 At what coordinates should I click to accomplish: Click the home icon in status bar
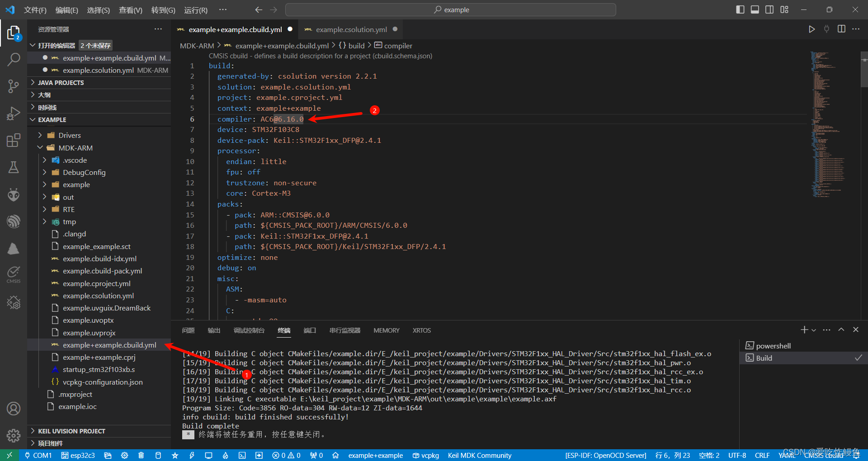(x=335, y=455)
